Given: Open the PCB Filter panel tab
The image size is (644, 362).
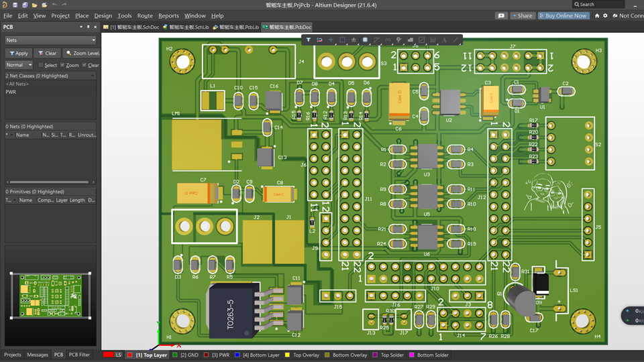Looking at the screenshot, I should pos(79,355).
